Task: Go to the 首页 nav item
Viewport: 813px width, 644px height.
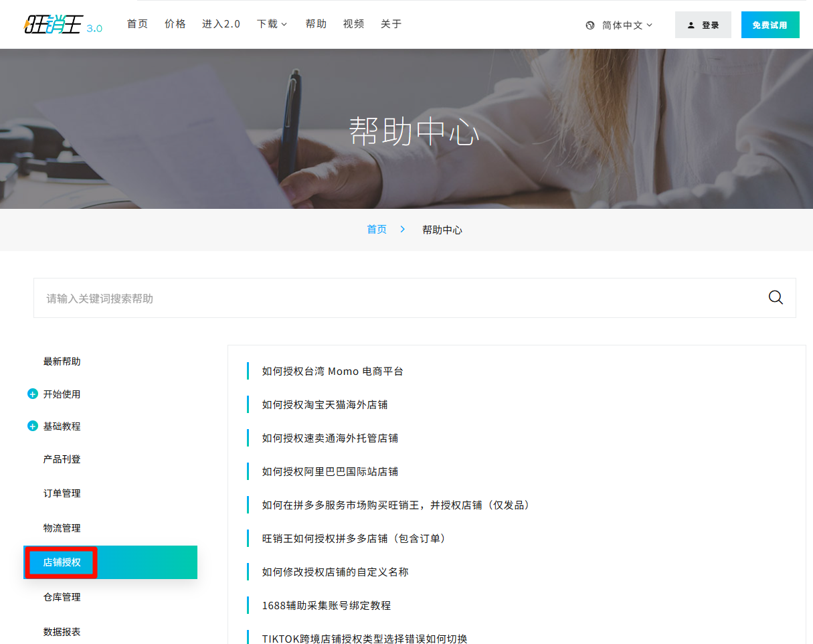Action: pyautogui.click(x=137, y=24)
